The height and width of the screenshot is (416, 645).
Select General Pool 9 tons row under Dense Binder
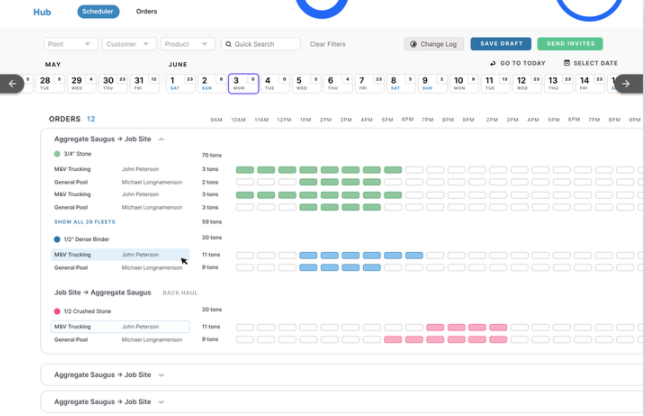coord(120,267)
